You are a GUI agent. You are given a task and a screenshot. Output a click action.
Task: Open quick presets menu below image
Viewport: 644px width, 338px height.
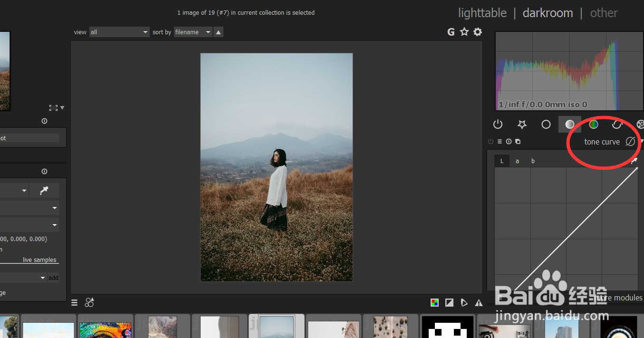coord(75,302)
